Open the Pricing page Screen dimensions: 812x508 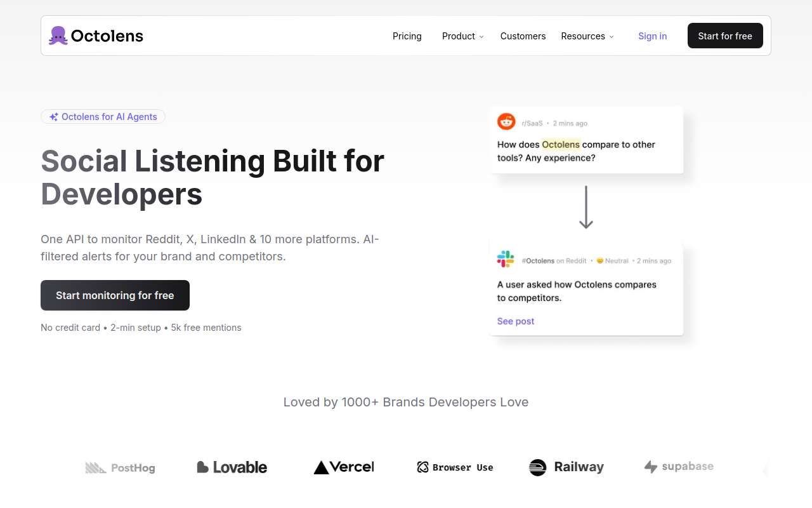[x=407, y=36]
